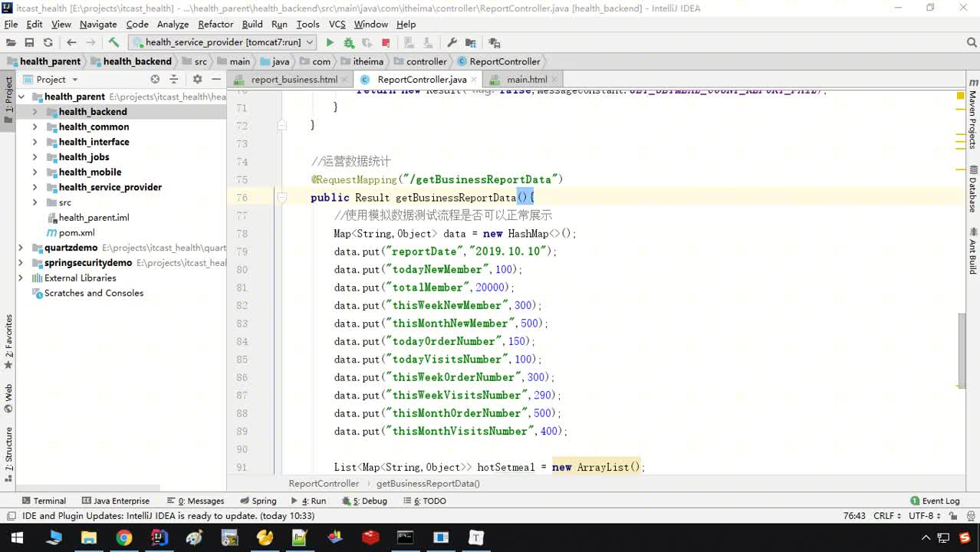
Task: Run with coverage icon
Action: pos(367,43)
